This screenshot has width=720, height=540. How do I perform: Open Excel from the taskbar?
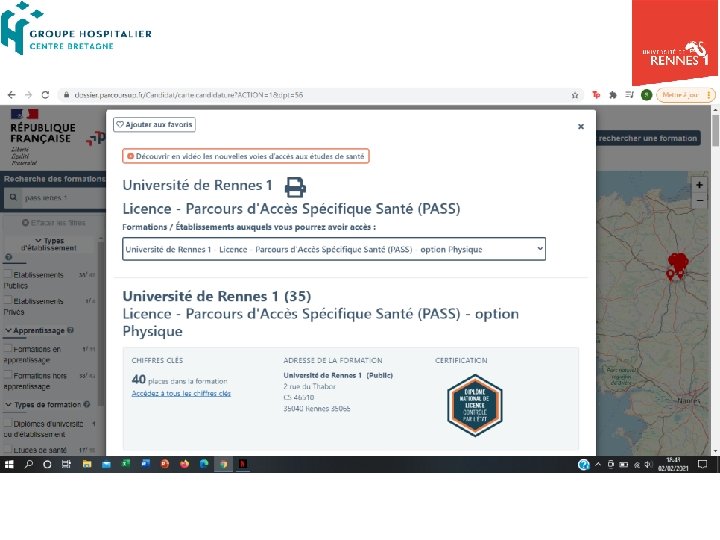126,464
